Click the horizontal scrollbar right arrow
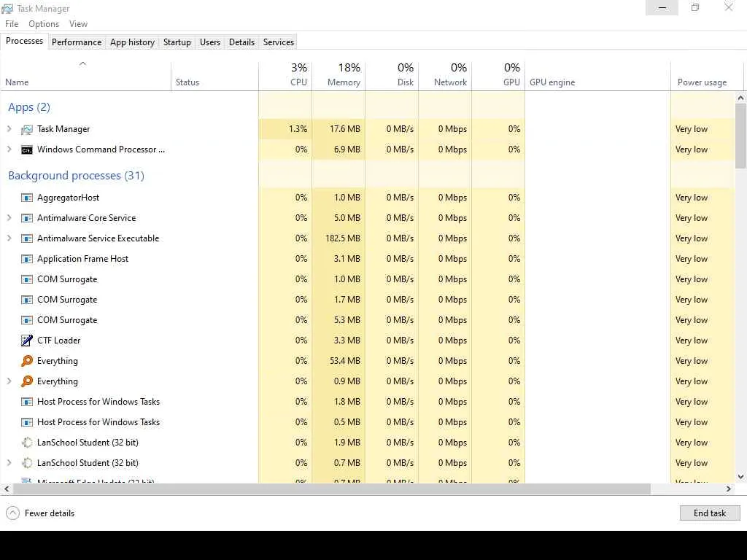Screen dimensions: 747x560 pyautogui.click(x=729, y=489)
